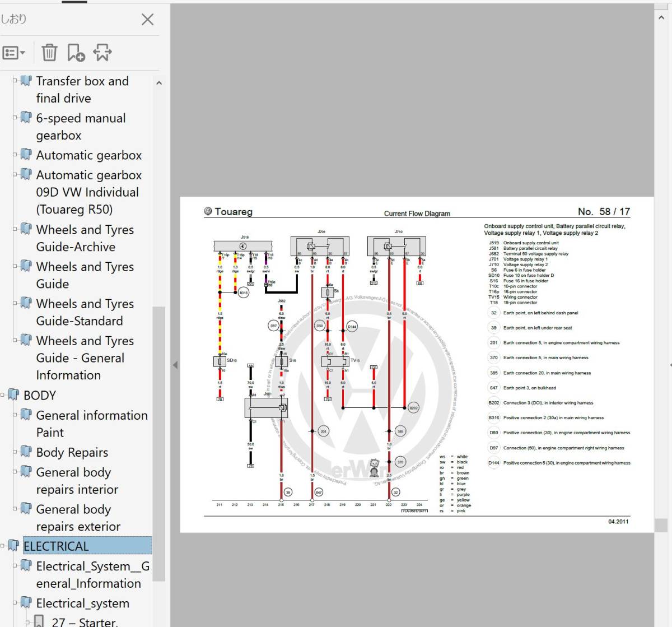Expand 'Electrical_System__General_Information' node
672x627 pixels.
tap(15, 565)
